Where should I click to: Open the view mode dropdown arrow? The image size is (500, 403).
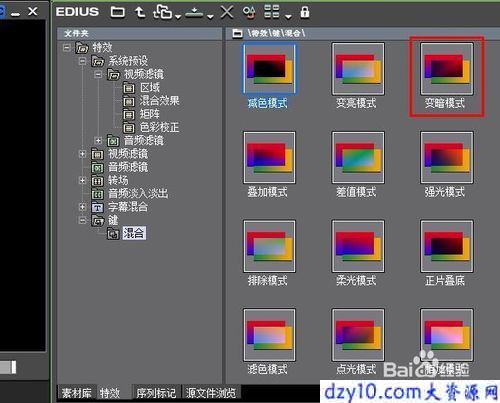pos(288,16)
